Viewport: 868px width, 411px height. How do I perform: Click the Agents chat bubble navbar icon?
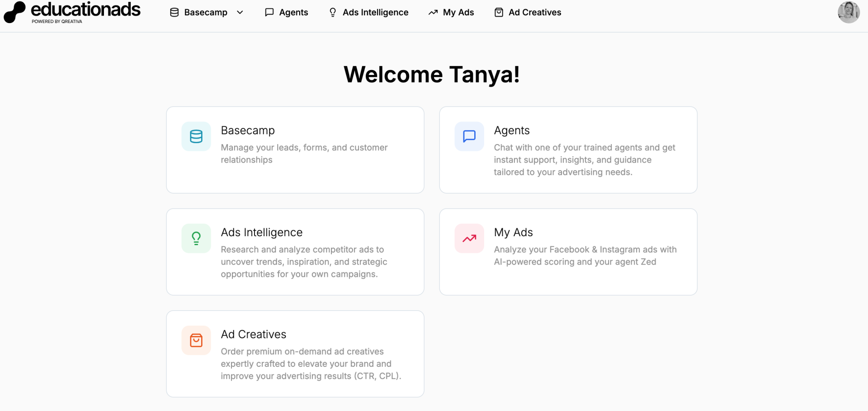[269, 13]
